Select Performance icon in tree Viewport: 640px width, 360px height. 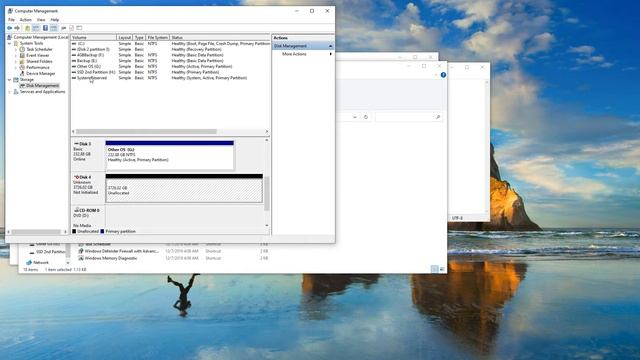tap(22, 67)
